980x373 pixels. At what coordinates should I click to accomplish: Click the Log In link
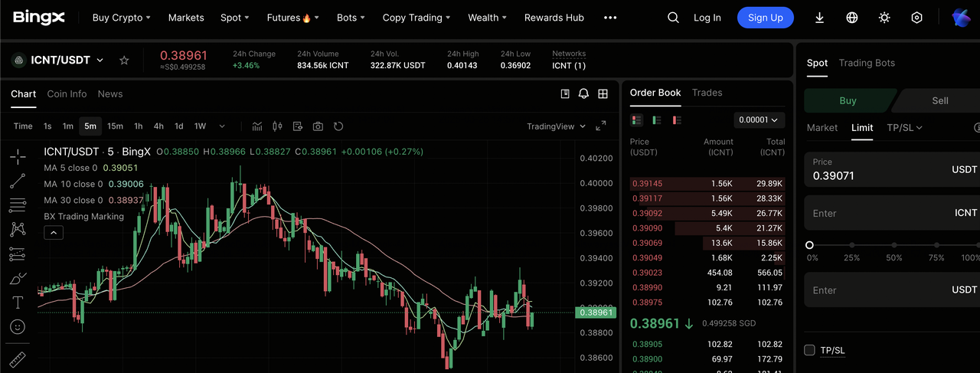[707, 18]
